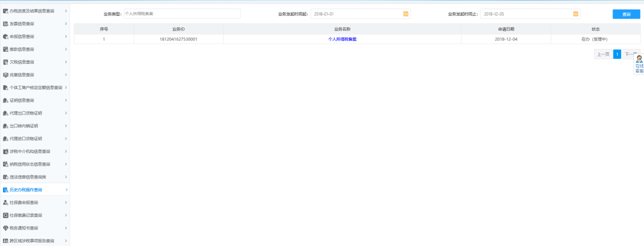Viewport: 644px width, 246px height.
Task: Click the 发票信息查询 sidebar icon
Action: click(6, 24)
